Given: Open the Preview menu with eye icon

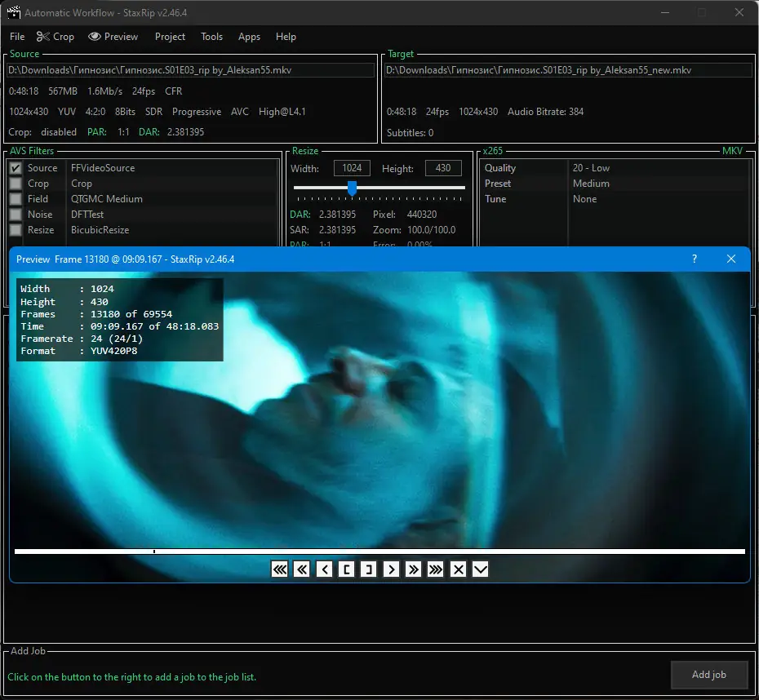Looking at the screenshot, I should point(113,37).
